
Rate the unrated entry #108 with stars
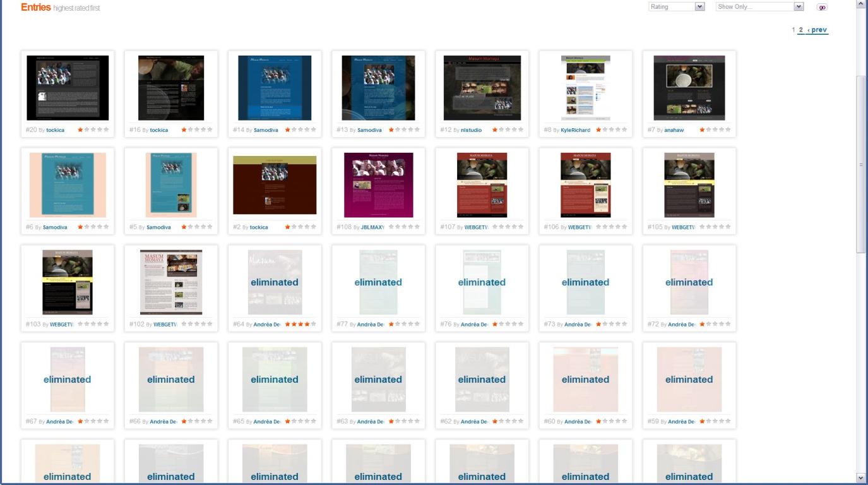point(404,227)
